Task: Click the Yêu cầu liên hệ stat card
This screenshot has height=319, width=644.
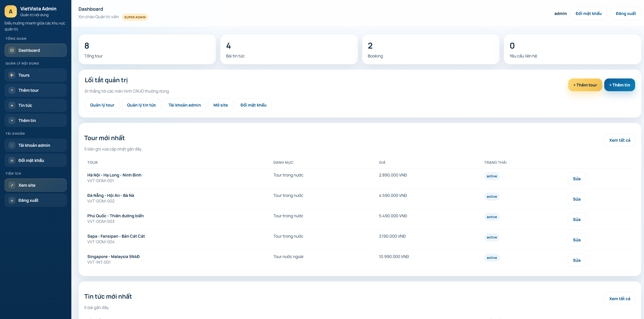Action: (572, 49)
